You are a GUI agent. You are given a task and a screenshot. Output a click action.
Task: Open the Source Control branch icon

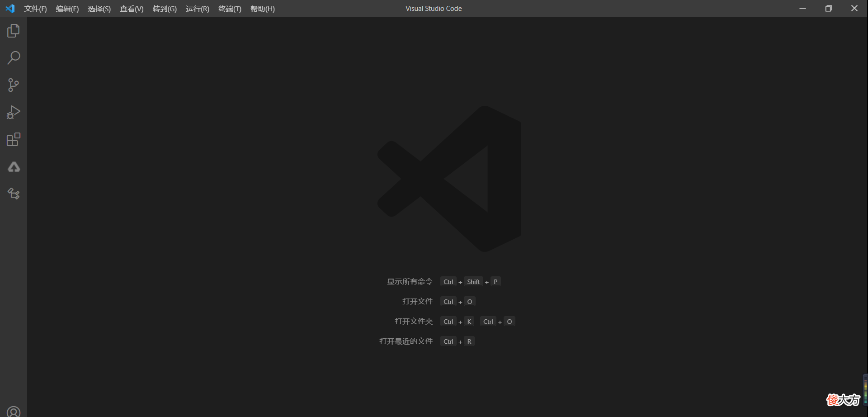coord(14,85)
